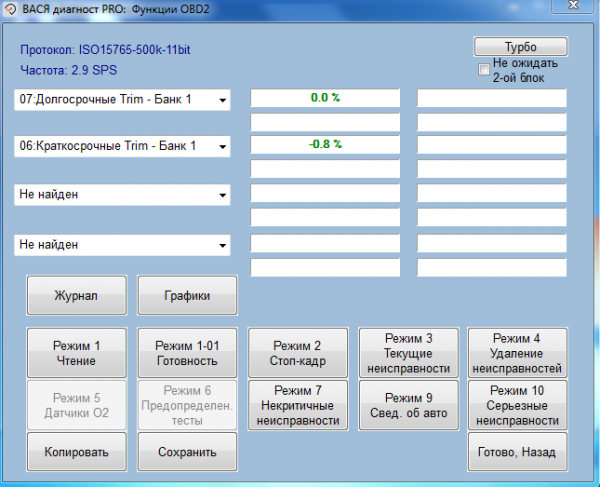The height and width of the screenshot is (487, 600).
Task: Show the Графики view
Action: [x=187, y=296]
